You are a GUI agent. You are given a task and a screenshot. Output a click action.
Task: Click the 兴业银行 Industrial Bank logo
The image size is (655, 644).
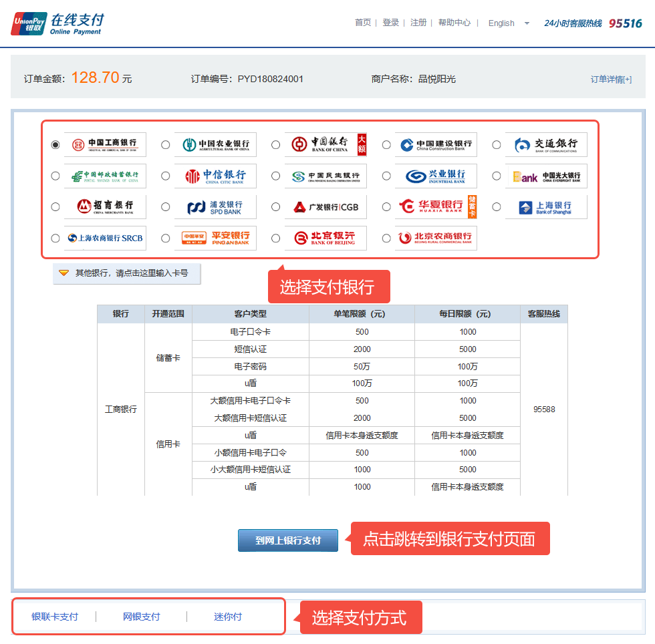[x=436, y=176]
